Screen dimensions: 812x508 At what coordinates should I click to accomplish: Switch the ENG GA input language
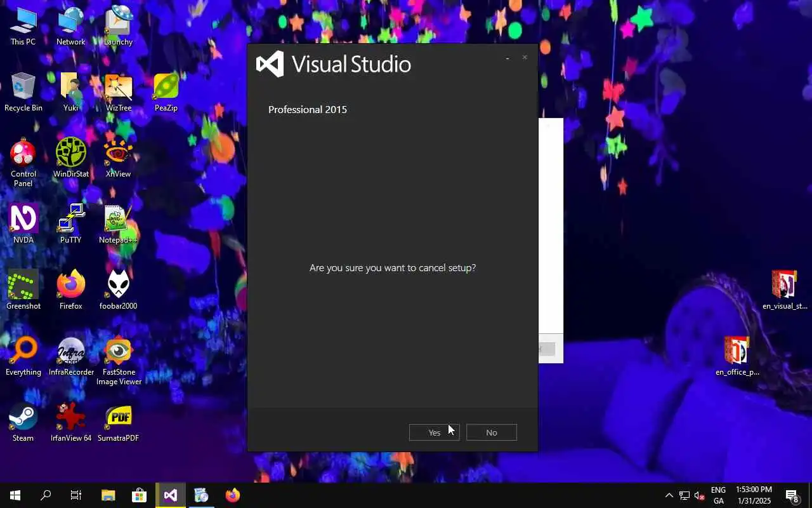click(718, 495)
